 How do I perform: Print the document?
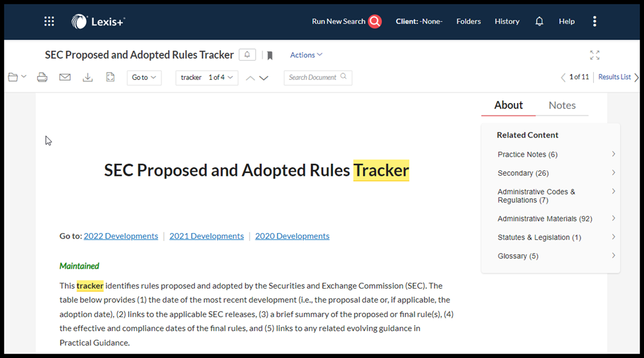(42, 77)
